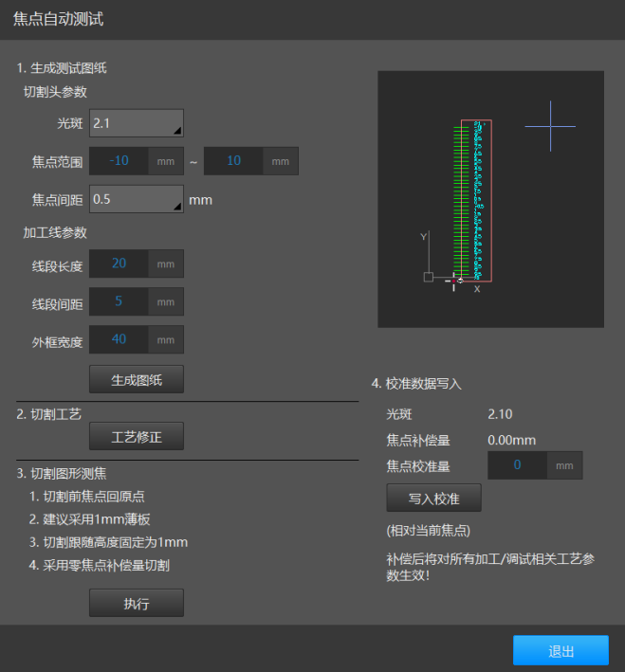Open the 光斑 dropdown showing 2.1

click(x=136, y=123)
